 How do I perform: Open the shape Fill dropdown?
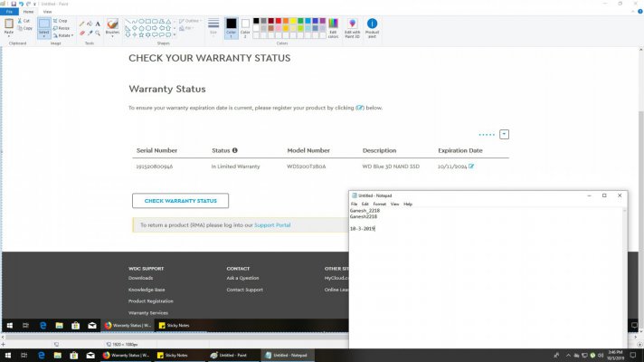(x=186, y=28)
